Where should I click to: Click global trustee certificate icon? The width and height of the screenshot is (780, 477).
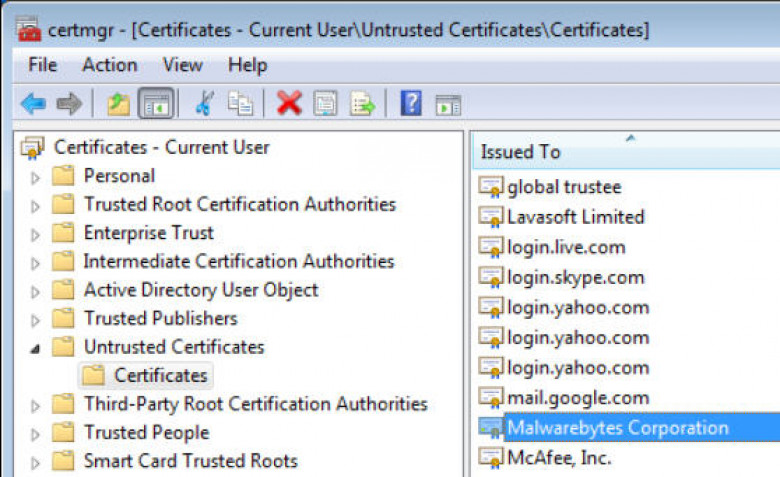click(x=490, y=188)
